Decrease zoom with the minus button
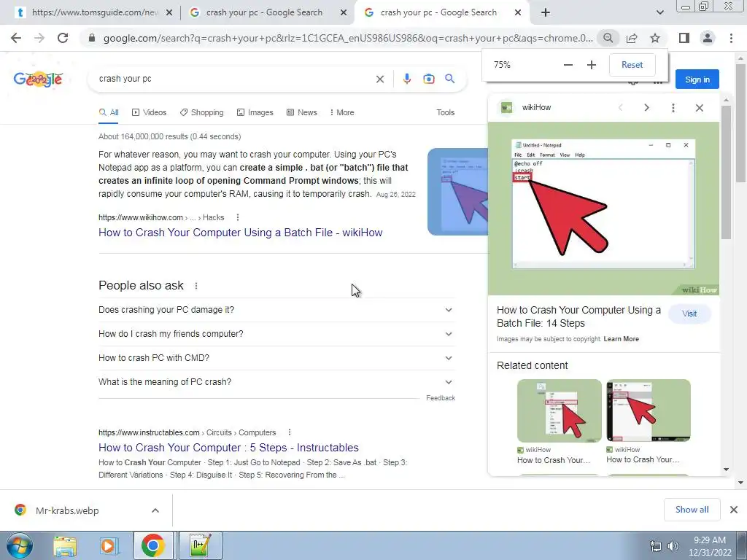 (568, 65)
